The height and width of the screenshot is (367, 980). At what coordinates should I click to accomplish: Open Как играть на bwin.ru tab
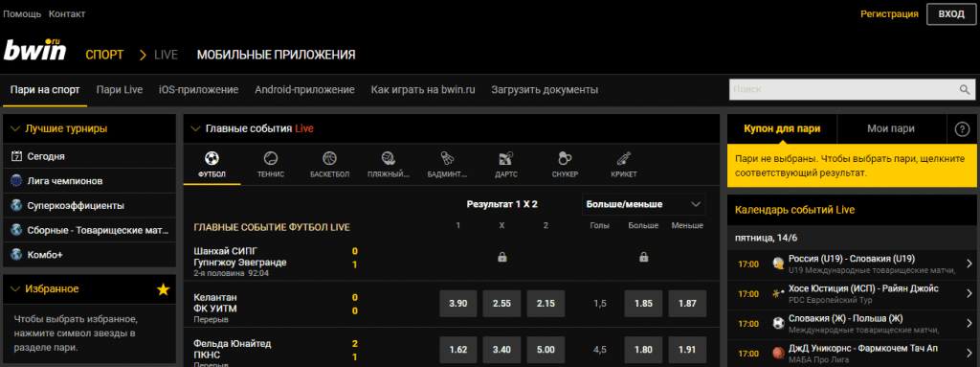click(x=423, y=89)
